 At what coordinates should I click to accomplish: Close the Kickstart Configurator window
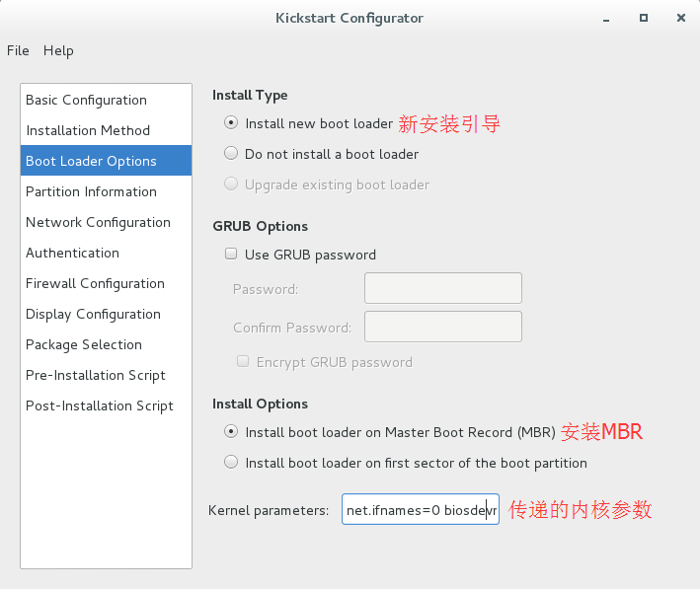point(681,18)
